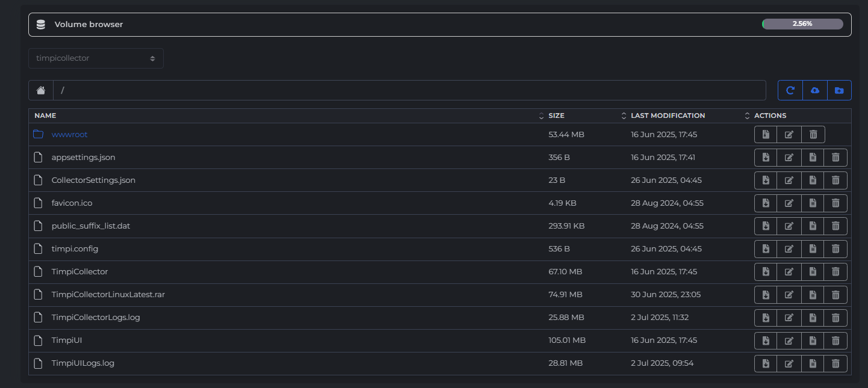View contents of favicon.ico file
Viewport: 868px width, 388px height.
click(813, 203)
